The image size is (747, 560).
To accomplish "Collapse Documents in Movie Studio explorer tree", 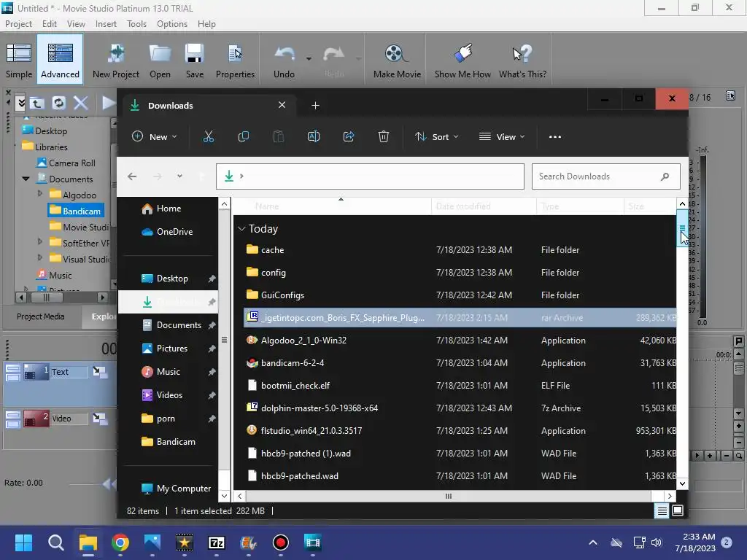I will (26, 179).
